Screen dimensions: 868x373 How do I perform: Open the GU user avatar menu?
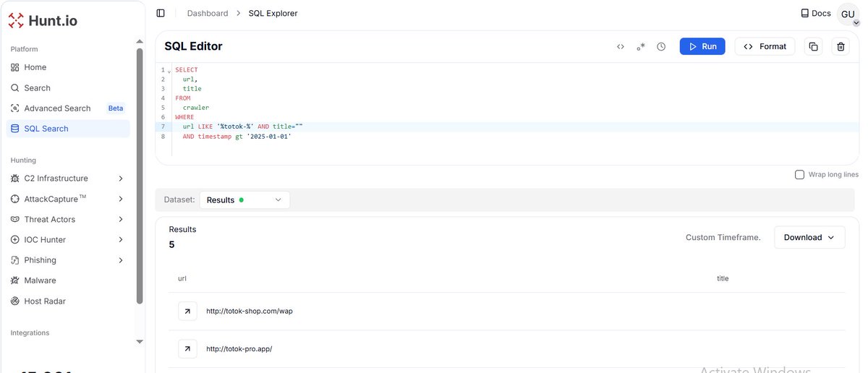(848, 14)
